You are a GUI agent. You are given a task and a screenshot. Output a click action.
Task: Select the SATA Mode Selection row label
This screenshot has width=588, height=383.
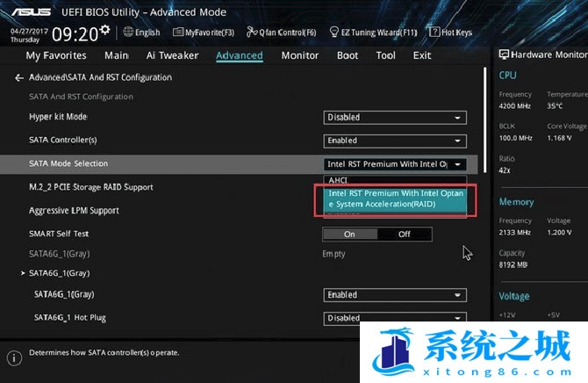tap(68, 163)
